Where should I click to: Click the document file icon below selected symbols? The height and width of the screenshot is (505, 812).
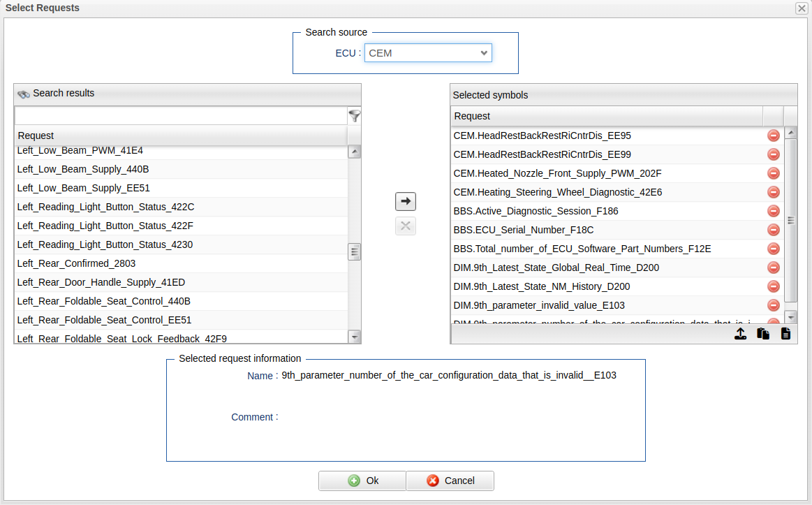point(785,334)
